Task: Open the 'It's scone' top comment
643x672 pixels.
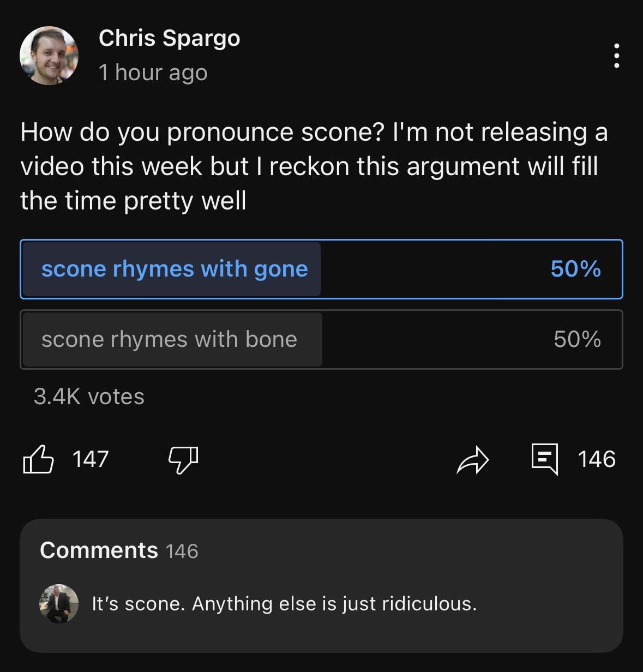Action: 284,604
